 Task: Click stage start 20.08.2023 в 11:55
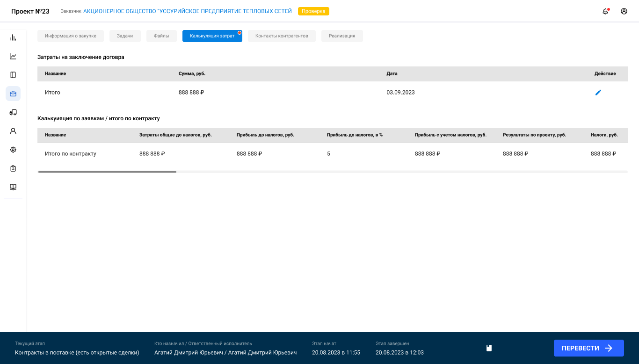[x=336, y=353]
